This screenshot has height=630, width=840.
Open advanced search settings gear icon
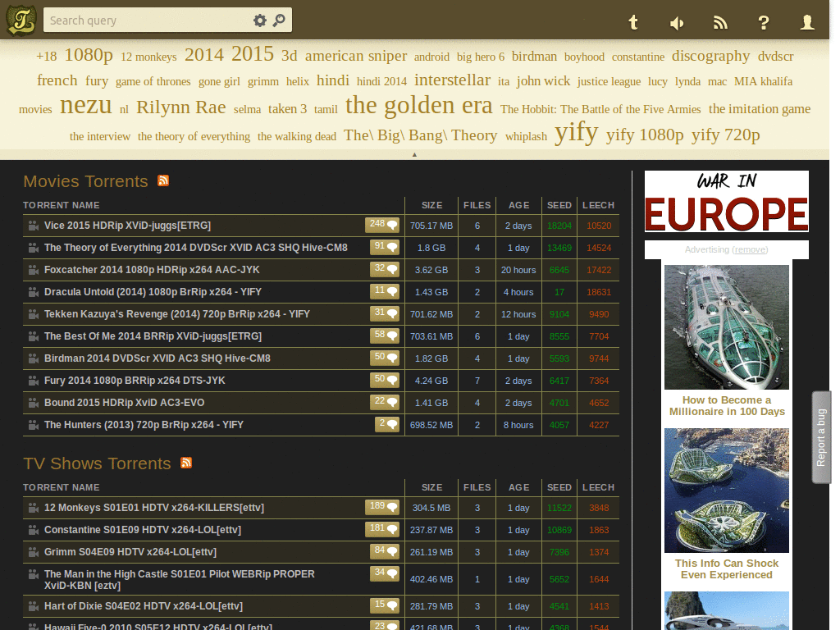point(260,21)
